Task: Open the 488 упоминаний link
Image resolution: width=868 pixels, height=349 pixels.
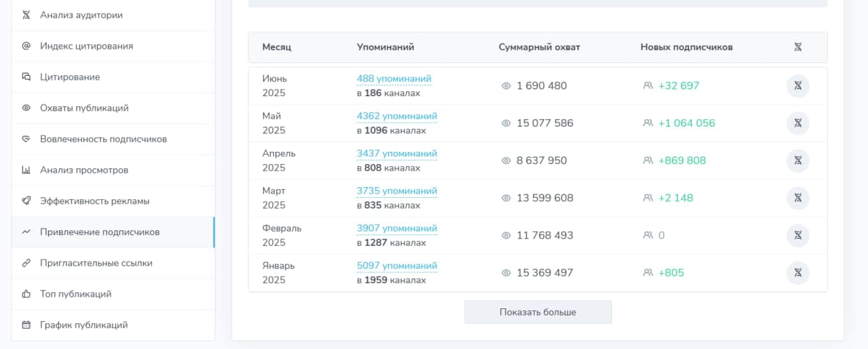Action: (x=394, y=79)
